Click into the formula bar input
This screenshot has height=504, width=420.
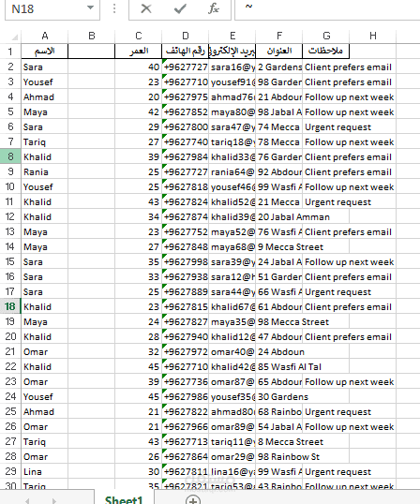point(327,9)
